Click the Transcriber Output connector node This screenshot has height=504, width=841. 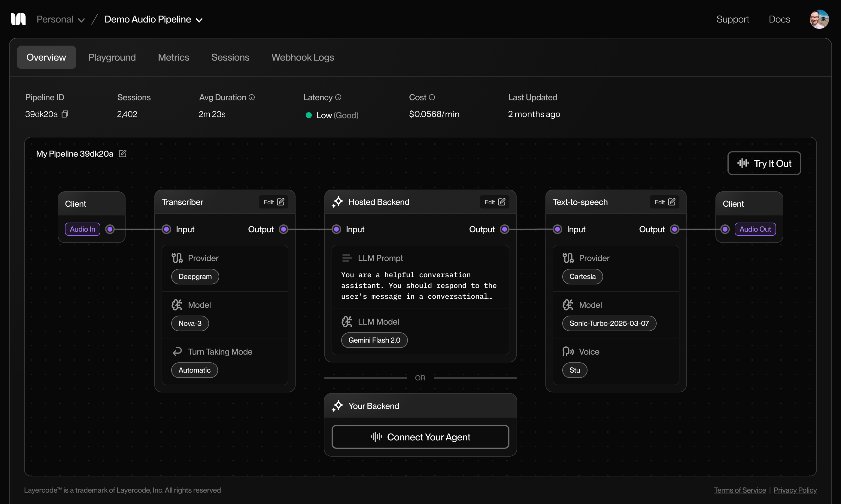pyautogui.click(x=284, y=229)
